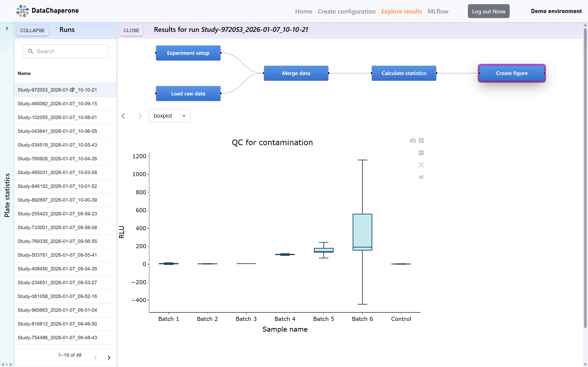Click the search magnifier icon

pyautogui.click(x=31, y=51)
